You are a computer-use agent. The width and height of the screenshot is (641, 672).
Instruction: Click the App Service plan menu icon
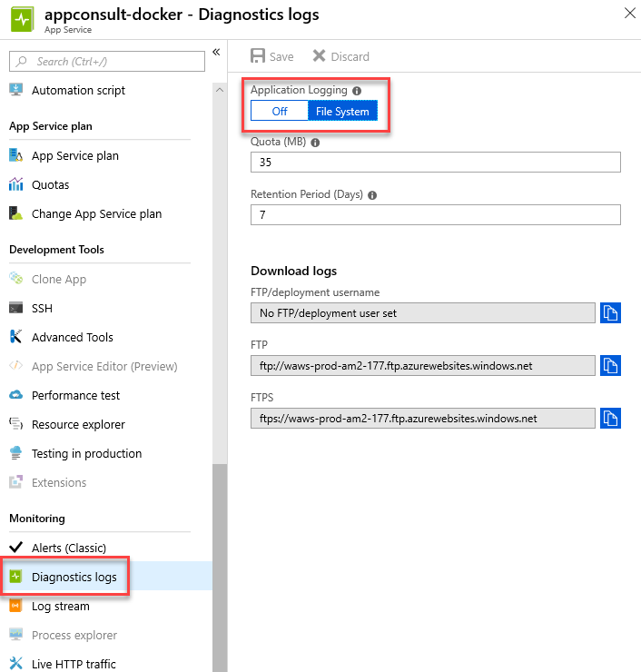(15, 155)
